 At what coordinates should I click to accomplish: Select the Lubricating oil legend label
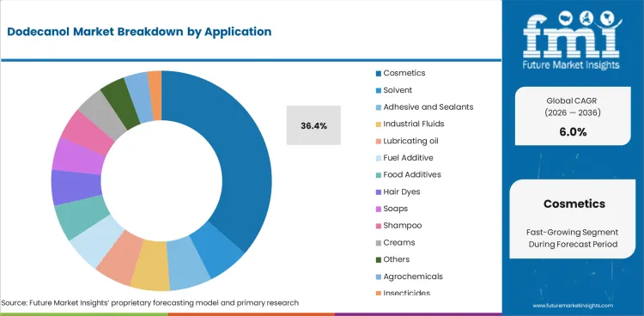(410, 141)
